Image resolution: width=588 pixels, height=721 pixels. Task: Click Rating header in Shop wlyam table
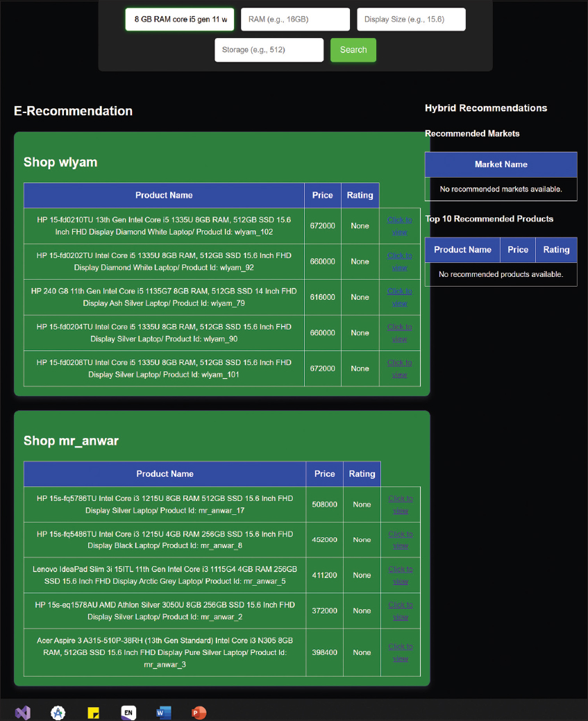pyautogui.click(x=360, y=196)
